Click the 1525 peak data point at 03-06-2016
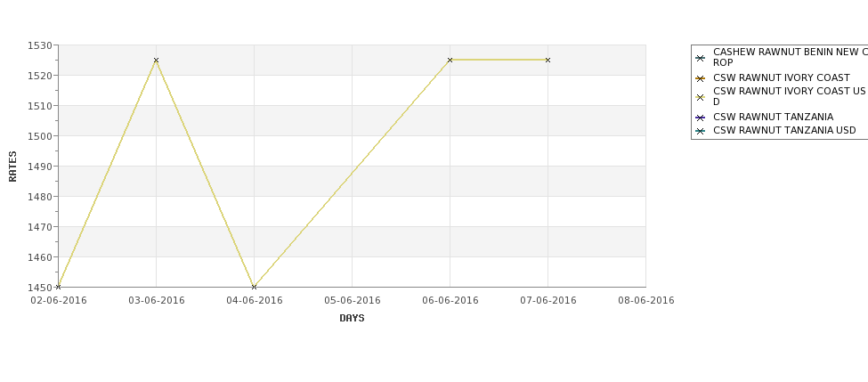Viewport: 868px width, 382px height. pos(156,60)
